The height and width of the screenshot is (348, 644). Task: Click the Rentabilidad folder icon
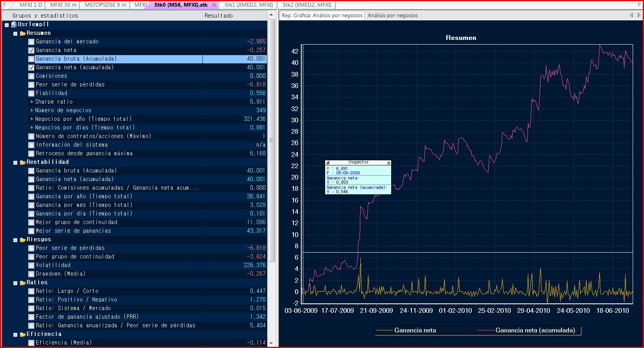(x=23, y=162)
